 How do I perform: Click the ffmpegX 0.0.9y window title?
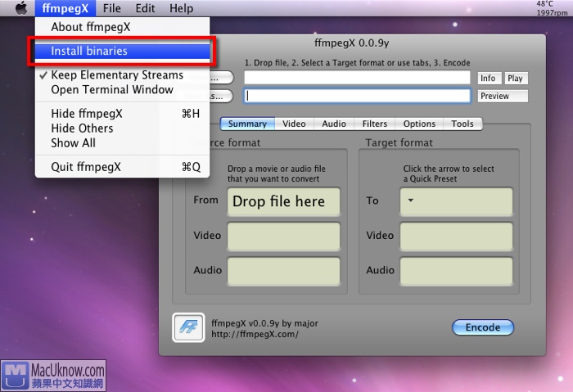click(351, 43)
